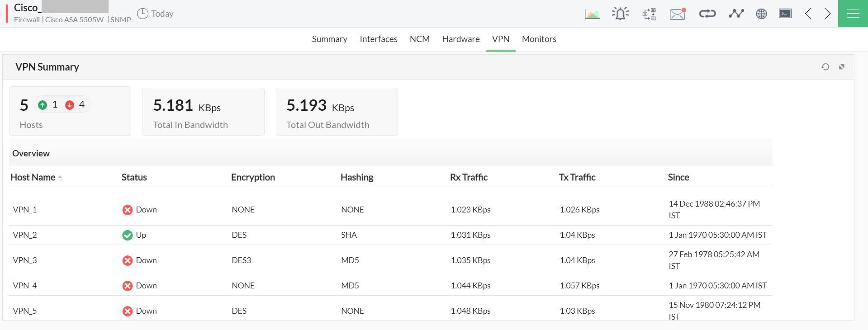Go to previous device arrow
The height and width of the screenshot is (330, 868).
808,14
